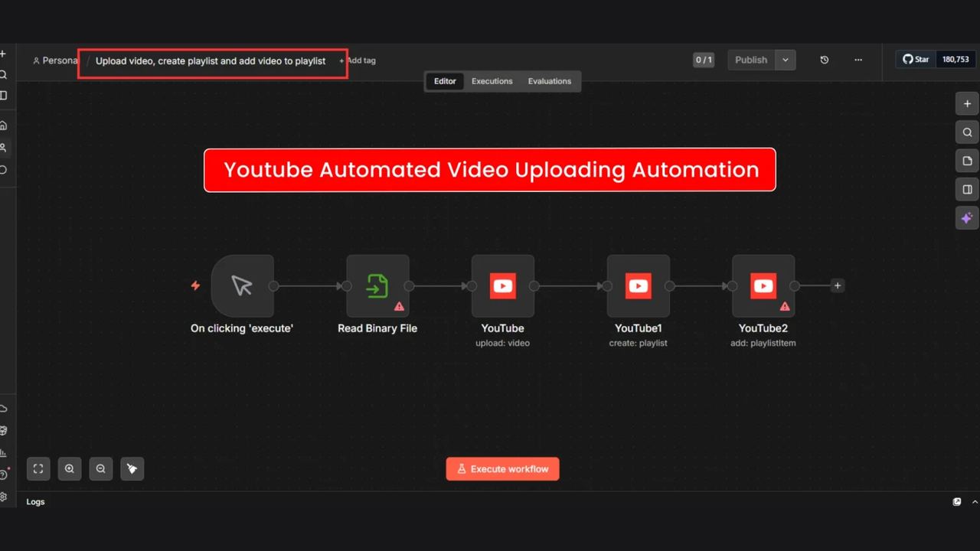Zoom in on the canvas
Screen dimensions: 980x551
[70, 469]
